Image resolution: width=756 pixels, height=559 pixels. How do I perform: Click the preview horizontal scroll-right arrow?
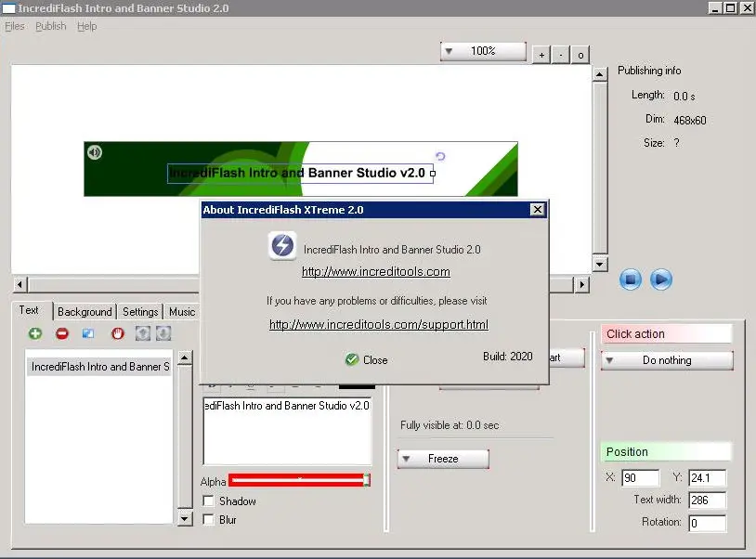click(582, 285)
